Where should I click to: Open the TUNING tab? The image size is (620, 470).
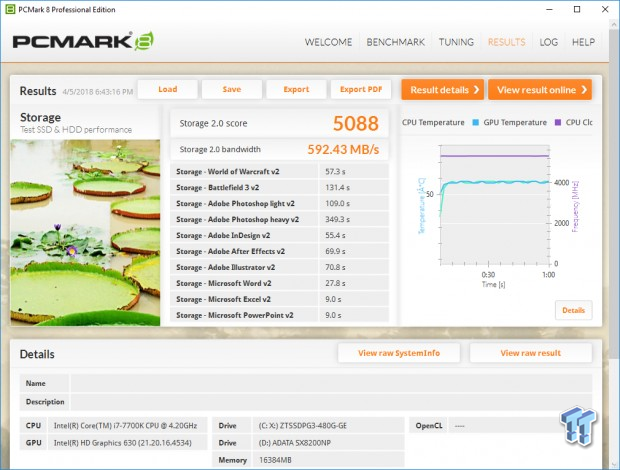pyautogui.click(x=457, y=42)
